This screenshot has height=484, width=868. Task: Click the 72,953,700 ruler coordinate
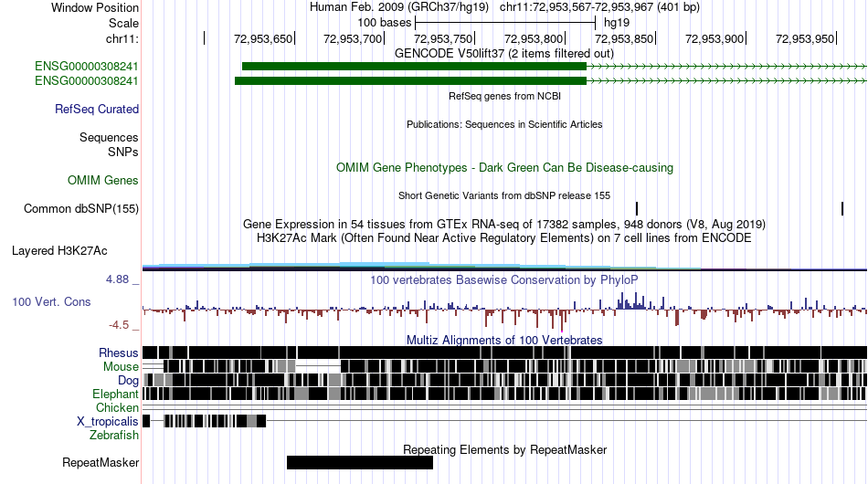[354, 38]
